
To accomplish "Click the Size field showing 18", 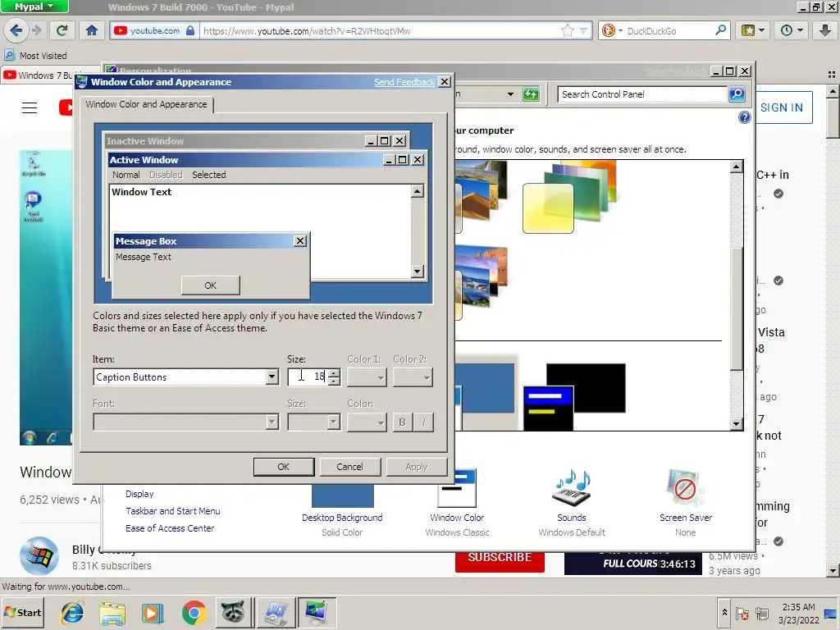I will 308,377.
